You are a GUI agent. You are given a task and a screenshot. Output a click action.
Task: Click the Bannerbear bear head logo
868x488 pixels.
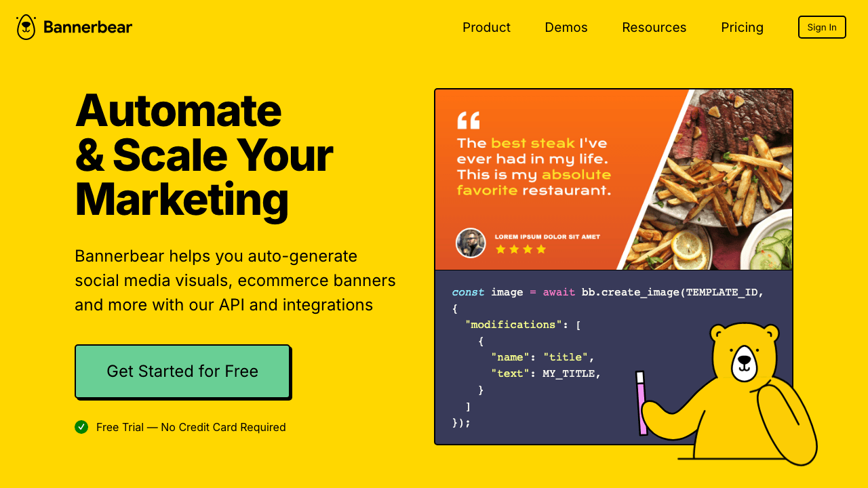[26, 27]
